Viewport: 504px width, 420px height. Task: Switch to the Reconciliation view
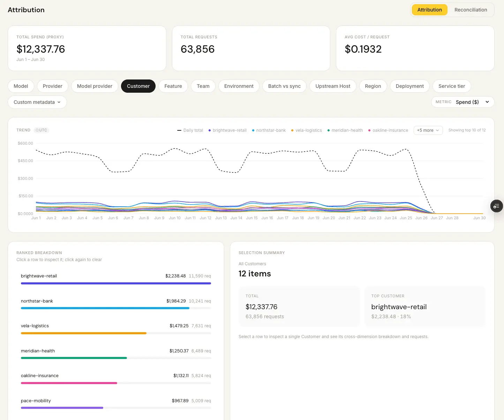coord(471,10)
